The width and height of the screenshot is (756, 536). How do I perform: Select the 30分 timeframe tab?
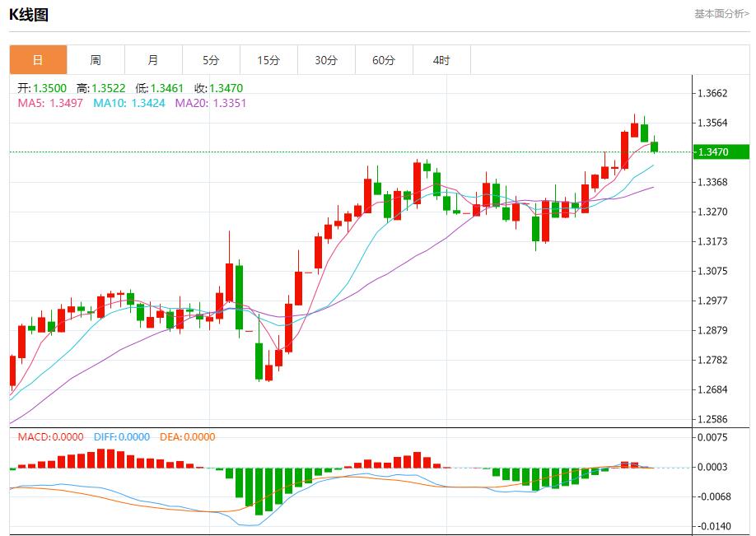326,60
